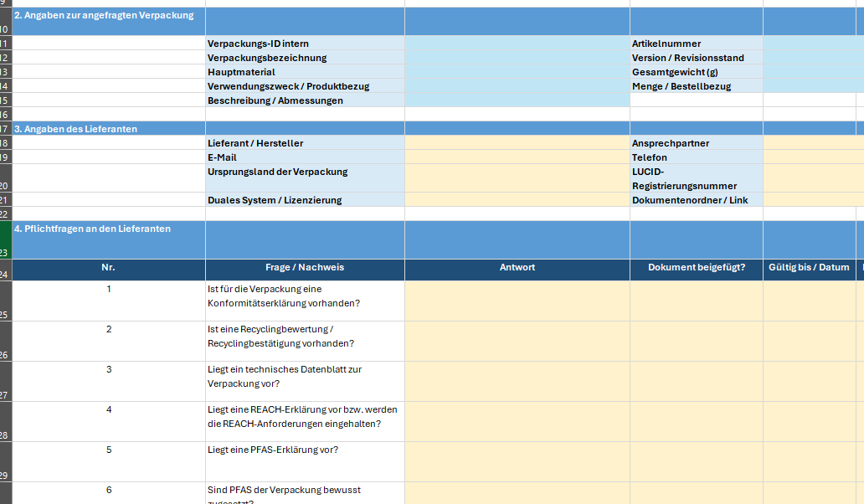Image resolution: width=864 pixels, height=504 pixels.
Task: Select the 'Menge / Bestellbezug' label cell
Action: click(x=697, y=86)
